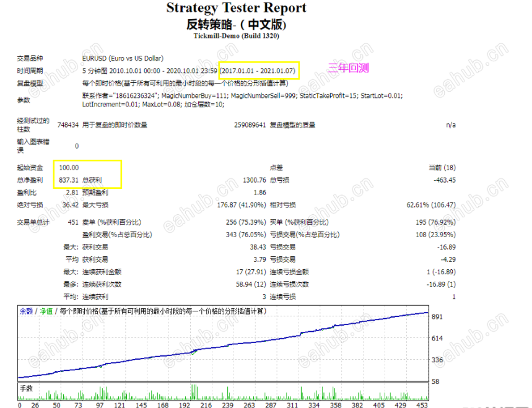Click the 交易品种 label
This screenshot has width=532, height=408.
click(30, 58)
